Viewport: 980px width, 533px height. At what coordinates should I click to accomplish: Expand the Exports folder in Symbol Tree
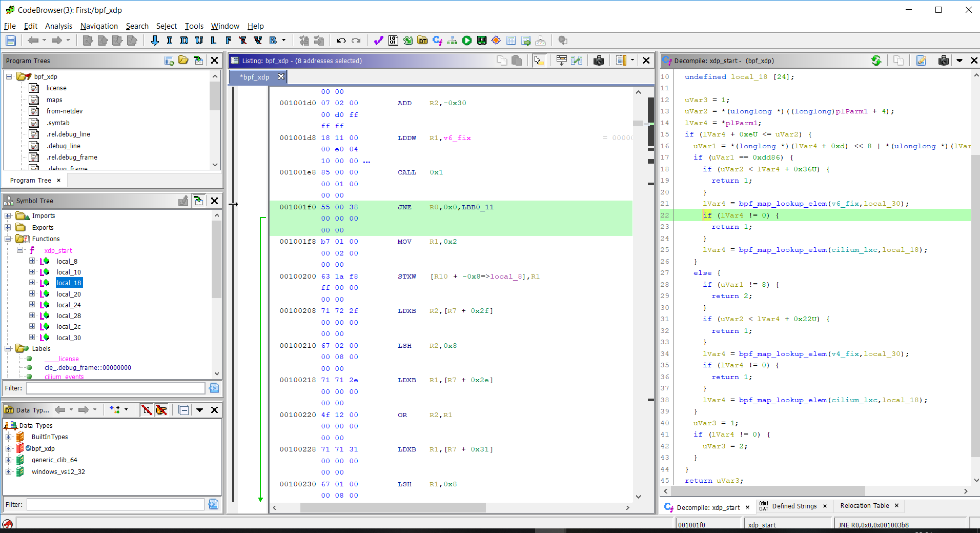pyautogui.click(x=8, y=227)
